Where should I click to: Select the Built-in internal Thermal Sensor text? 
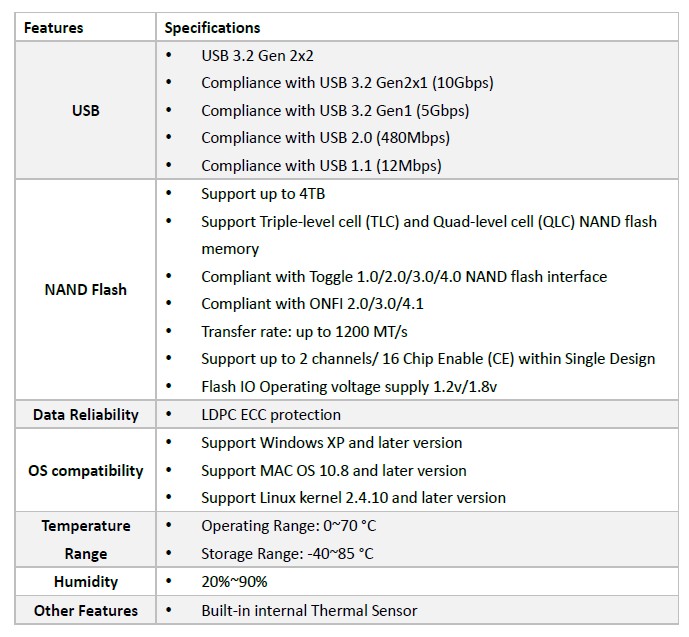[309, 610]
